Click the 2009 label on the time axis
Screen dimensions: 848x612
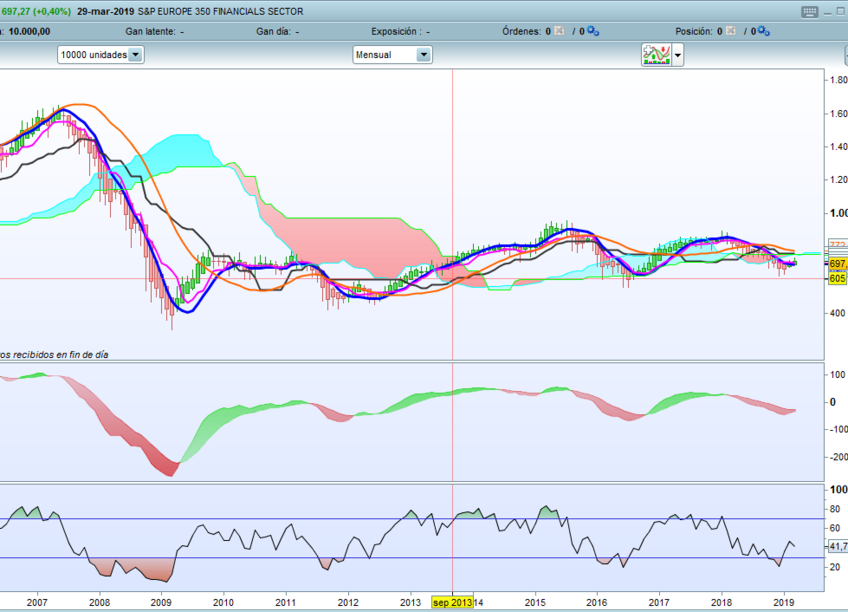pyautogui.click(x=161, y=602)
